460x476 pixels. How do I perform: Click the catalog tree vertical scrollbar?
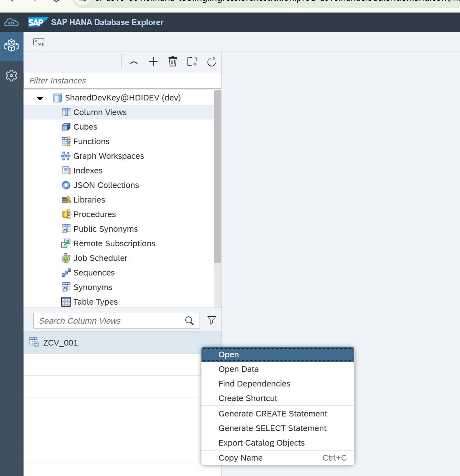(x=217, y=177)
